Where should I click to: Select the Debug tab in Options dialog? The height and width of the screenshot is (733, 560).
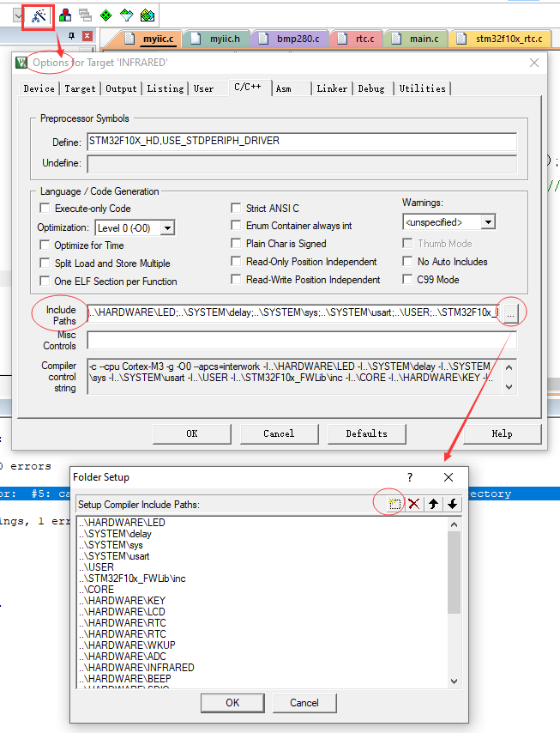coord(371,88)
